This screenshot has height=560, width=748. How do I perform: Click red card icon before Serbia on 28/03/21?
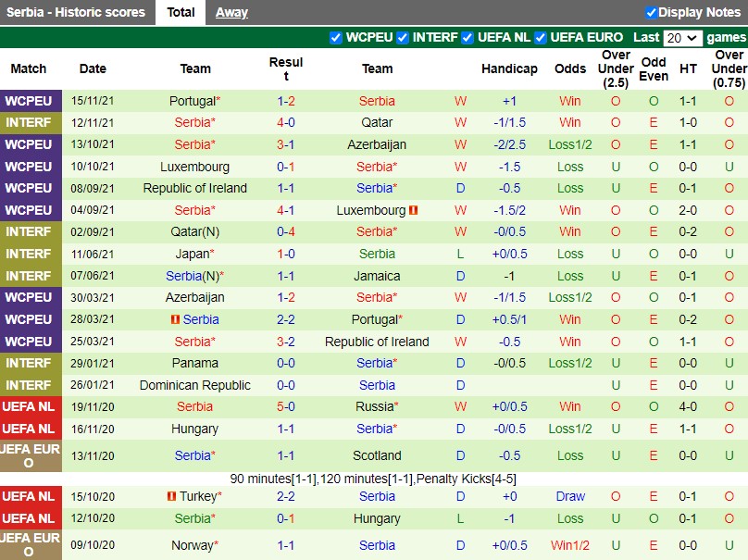tap(174, 319)
